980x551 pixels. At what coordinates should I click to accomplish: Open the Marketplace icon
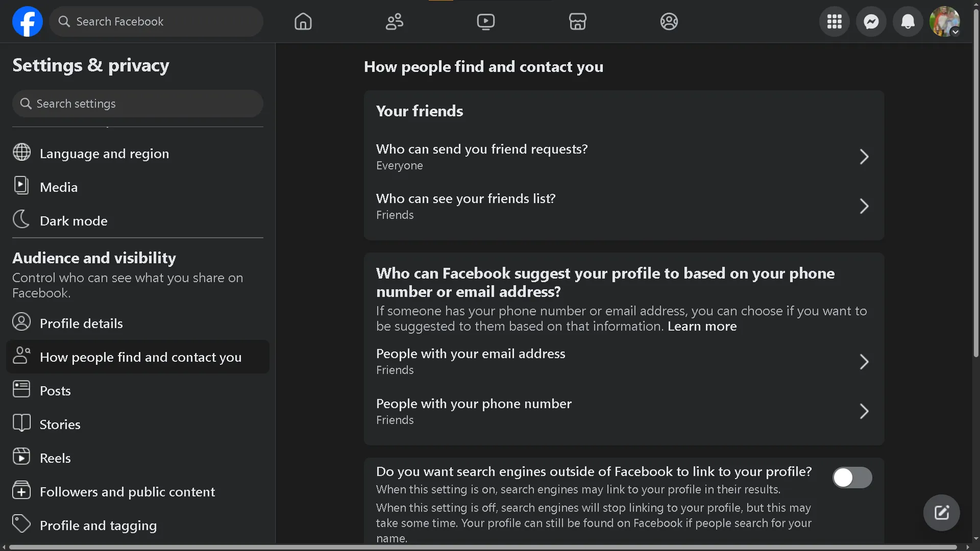(577, 21)
